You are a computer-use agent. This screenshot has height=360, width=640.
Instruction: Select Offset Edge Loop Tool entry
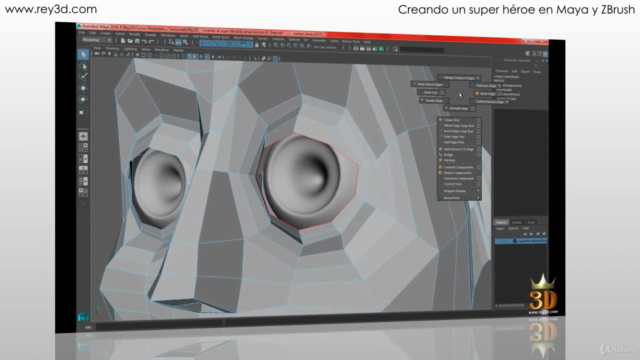point(459,126)
